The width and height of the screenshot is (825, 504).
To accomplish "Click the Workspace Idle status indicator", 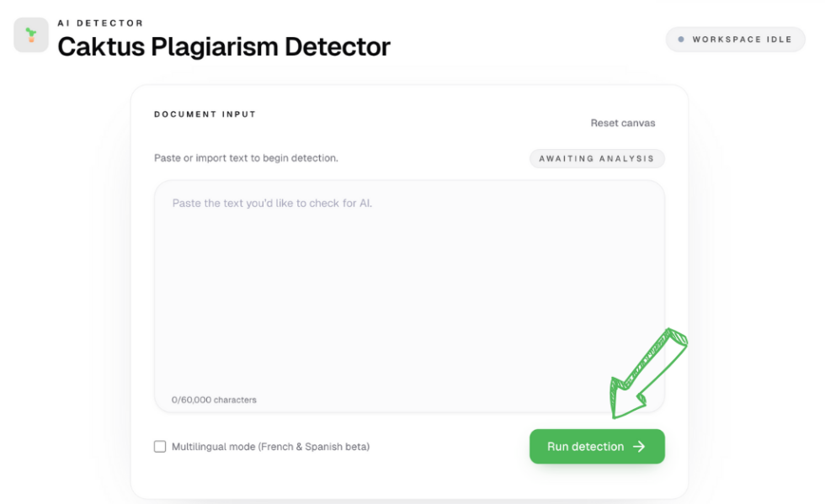I will click(x=735, y=39).
